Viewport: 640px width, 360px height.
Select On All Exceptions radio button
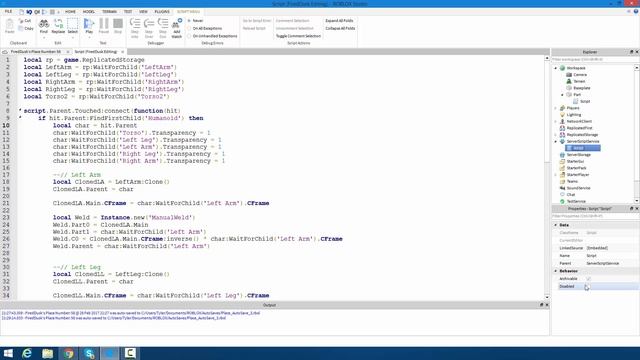[x=189, y=28]
